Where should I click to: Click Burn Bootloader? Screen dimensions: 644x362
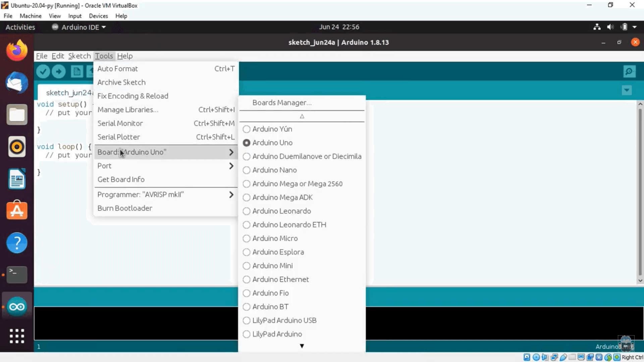click(x=166, y=208)
